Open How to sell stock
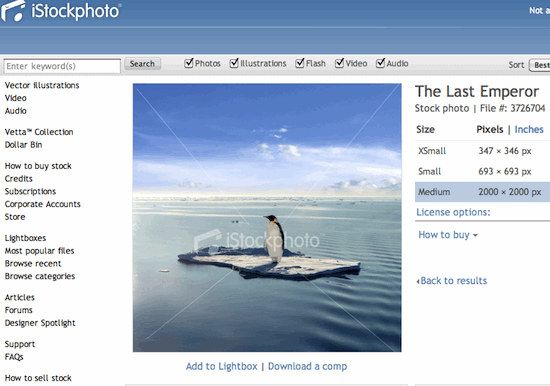 coord(38,378)
